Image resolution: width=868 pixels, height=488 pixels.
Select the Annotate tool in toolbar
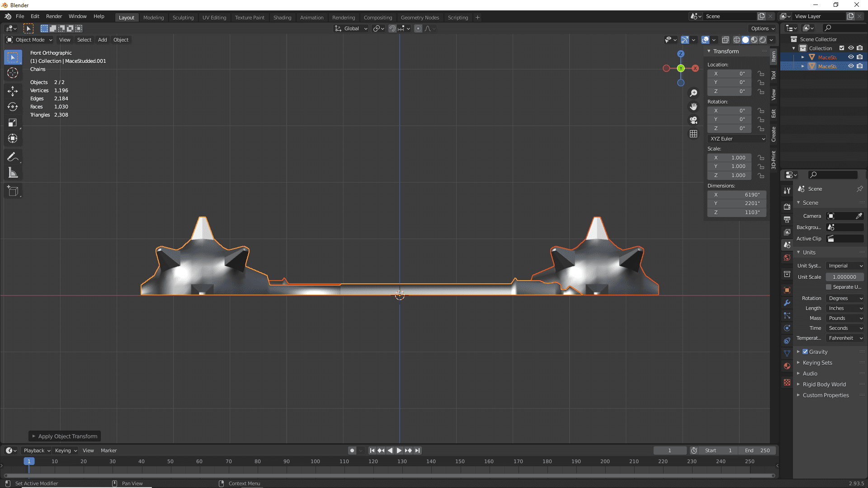[13, 157]
